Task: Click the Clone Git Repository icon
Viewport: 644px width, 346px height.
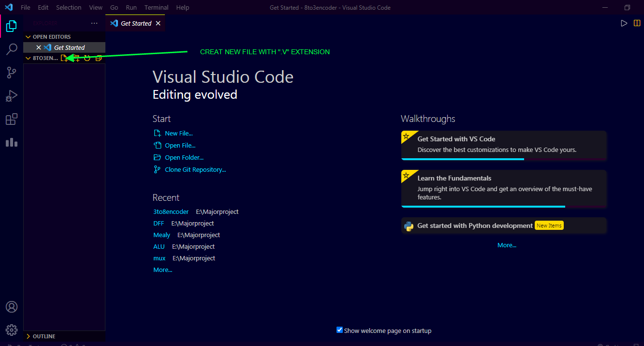Action: (157, 169)
